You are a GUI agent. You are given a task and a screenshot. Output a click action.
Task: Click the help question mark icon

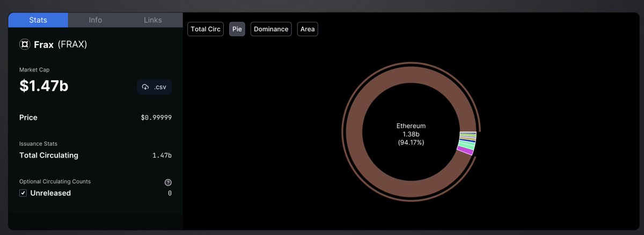[168, 182]
